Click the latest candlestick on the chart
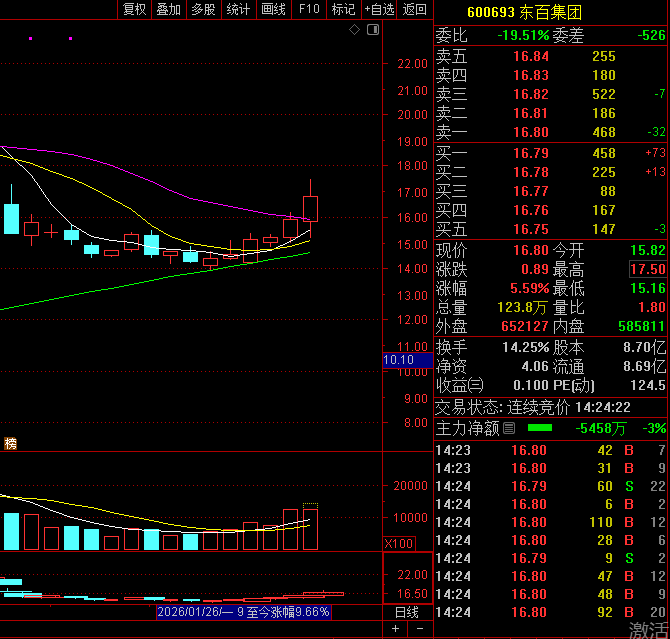This screenshot has height=639, width=670. point(310,209)
